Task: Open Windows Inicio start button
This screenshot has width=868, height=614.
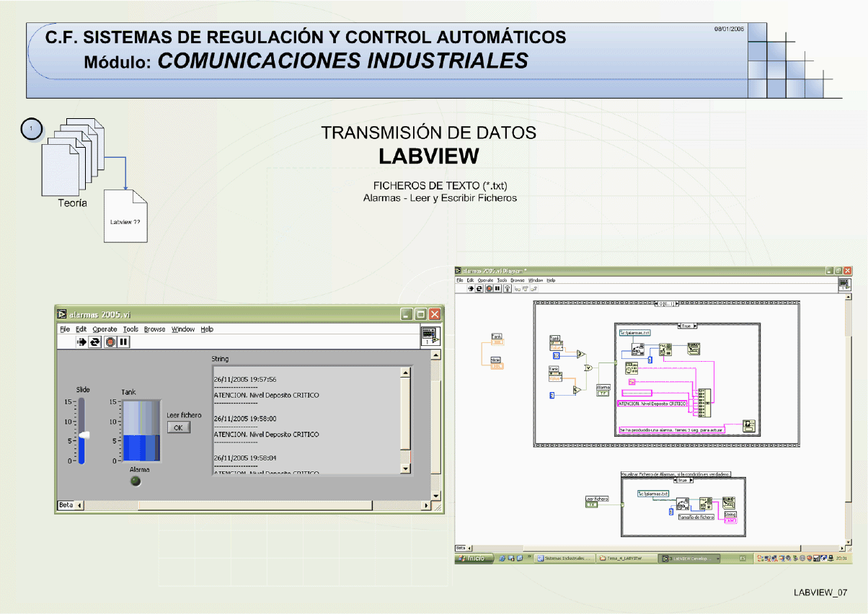Action: (x=474, y=559)
